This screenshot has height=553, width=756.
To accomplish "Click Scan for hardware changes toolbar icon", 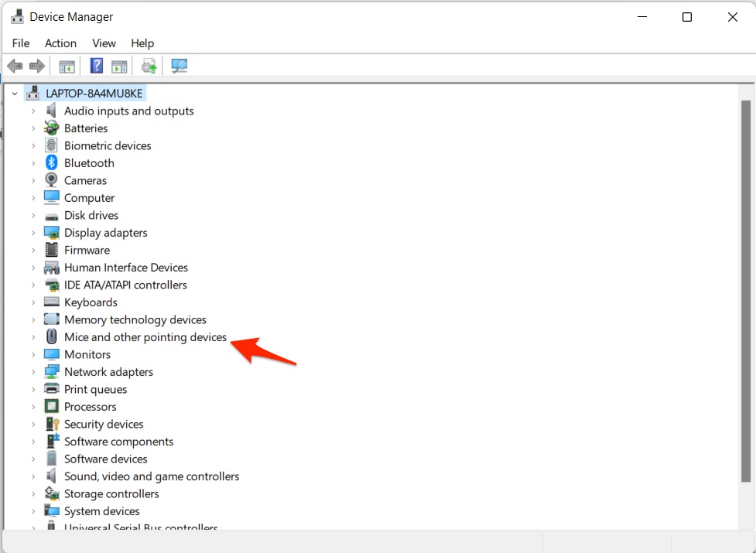I will 180,67.
